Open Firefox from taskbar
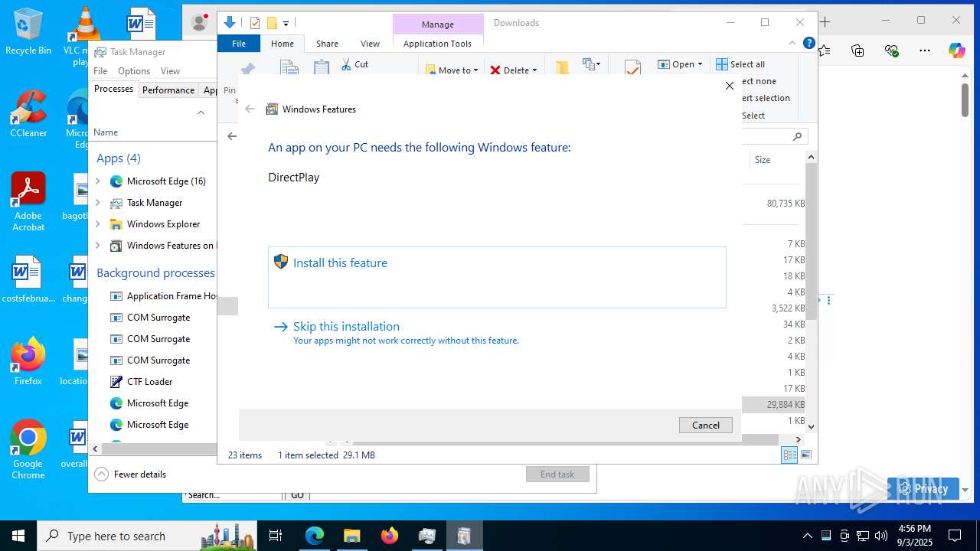The width and height of the screenshot is (980, 551). 389,536
